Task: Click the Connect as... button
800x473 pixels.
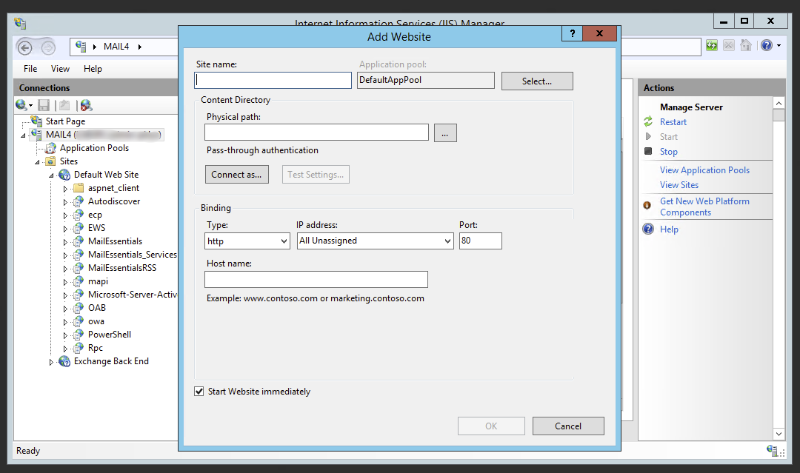Action: [x=237, y=175]
